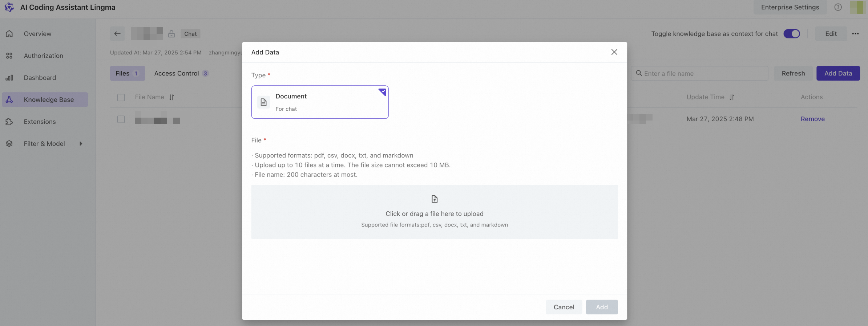
Task: Click the Authorization grid icon
Action: click(x=9, y=56)
